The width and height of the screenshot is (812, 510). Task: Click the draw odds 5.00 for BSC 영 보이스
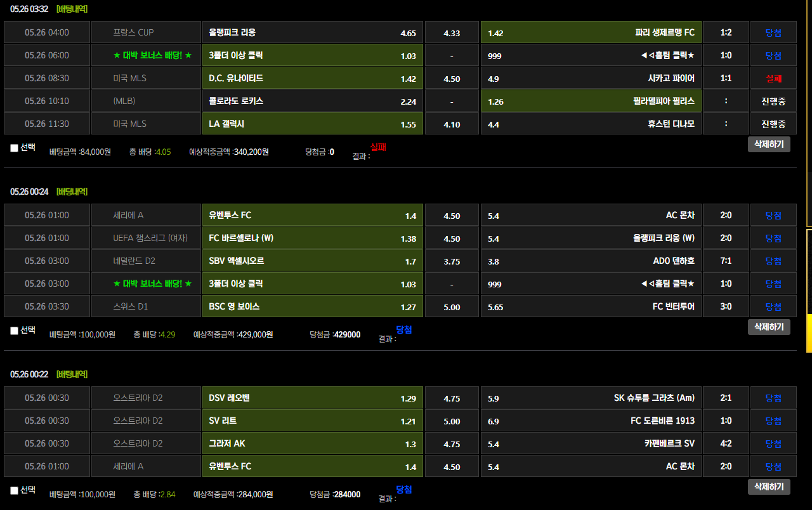[x=452, y=306]
